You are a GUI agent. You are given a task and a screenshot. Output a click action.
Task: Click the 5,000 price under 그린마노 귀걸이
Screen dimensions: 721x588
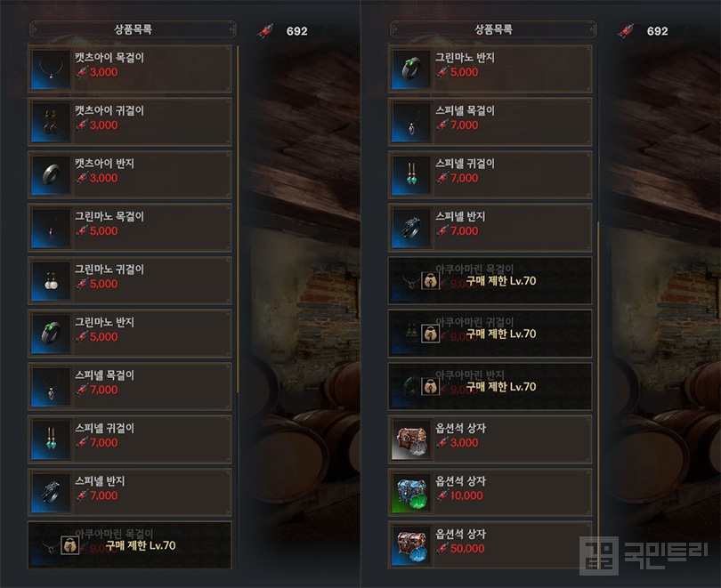coord(103,284)
